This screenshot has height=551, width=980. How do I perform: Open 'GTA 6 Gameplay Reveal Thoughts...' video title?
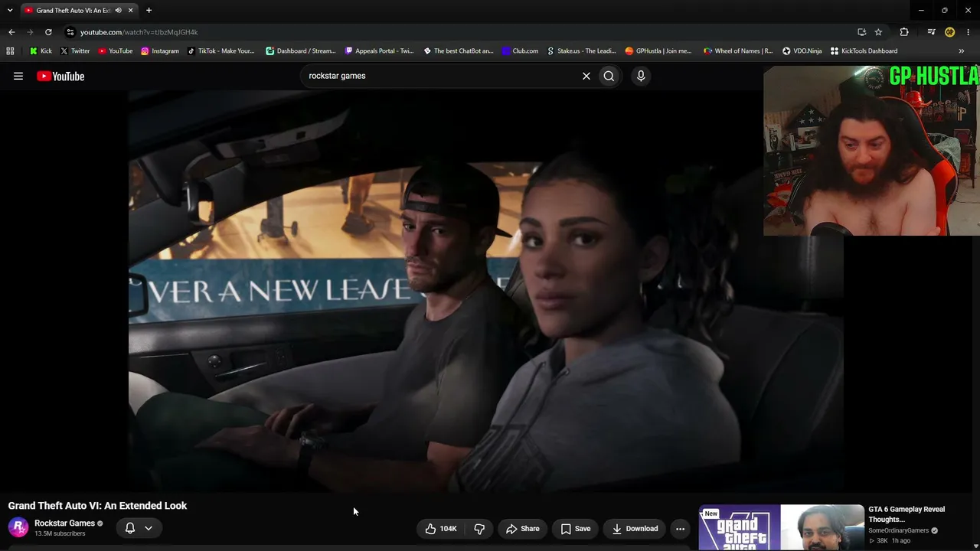click(x=906, y=514)
